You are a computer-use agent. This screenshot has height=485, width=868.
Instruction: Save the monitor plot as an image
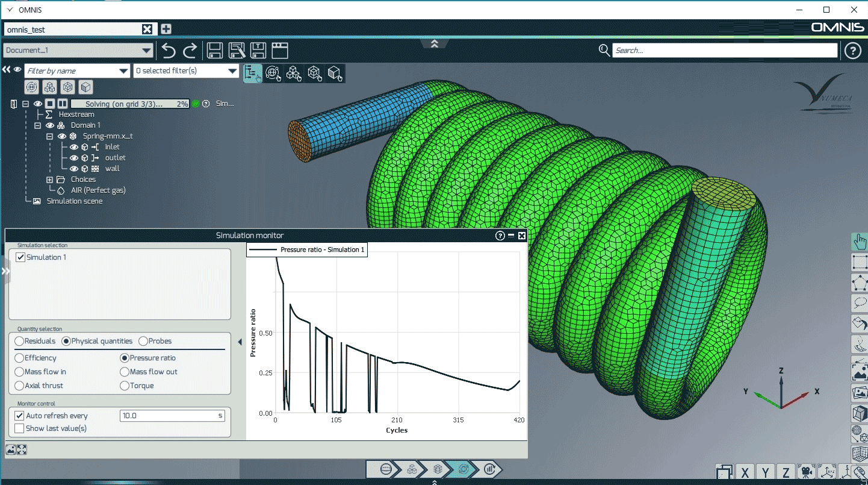(11, 449)
